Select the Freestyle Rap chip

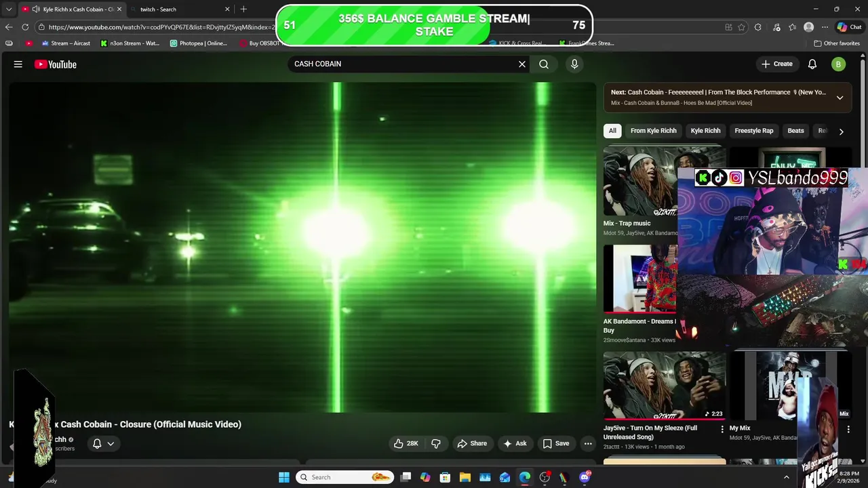click(x=753, y=131)
